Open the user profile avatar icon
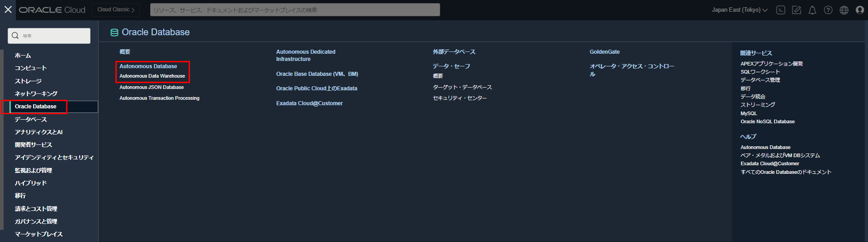The image size is (868, 242). pyautogui.click(x=860, y=10)
